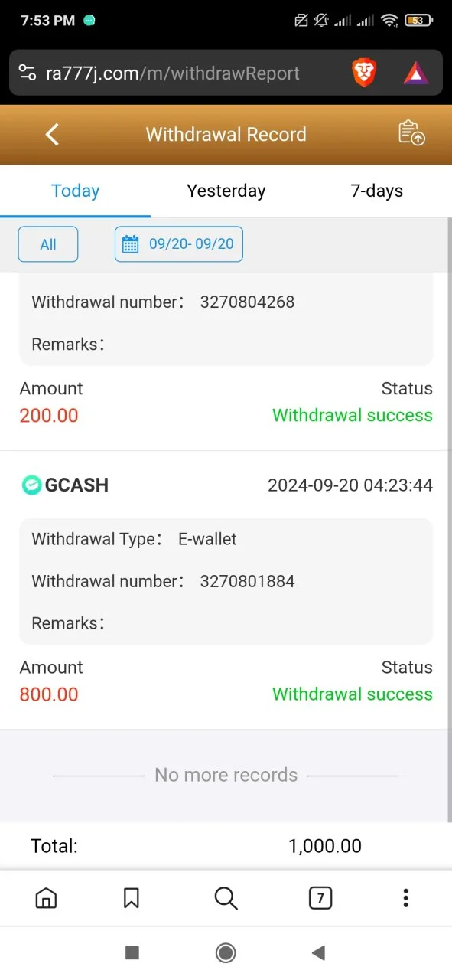Open the tab switcher showing 7
The image size is (452, 980).
pos(320,898)
